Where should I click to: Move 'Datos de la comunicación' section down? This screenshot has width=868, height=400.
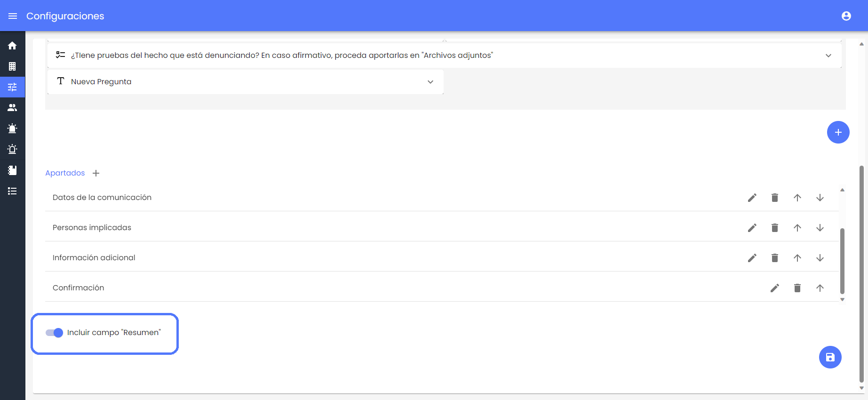(820, 198)
